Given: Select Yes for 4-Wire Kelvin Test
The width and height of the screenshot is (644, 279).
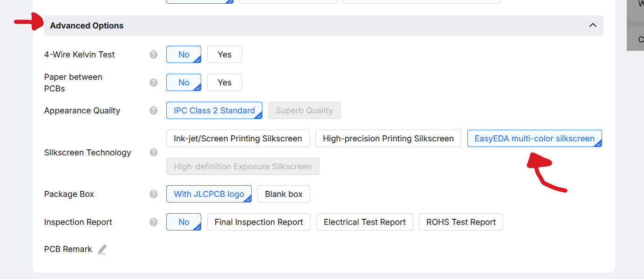Looking at the screenshot, I should pyautogui.click(x=225, y=55).
